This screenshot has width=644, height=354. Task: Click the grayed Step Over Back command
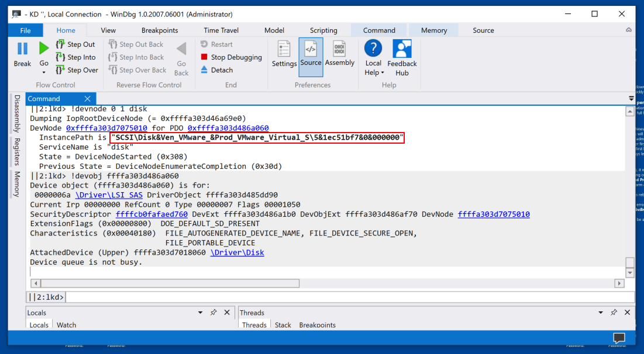point(137,70)
